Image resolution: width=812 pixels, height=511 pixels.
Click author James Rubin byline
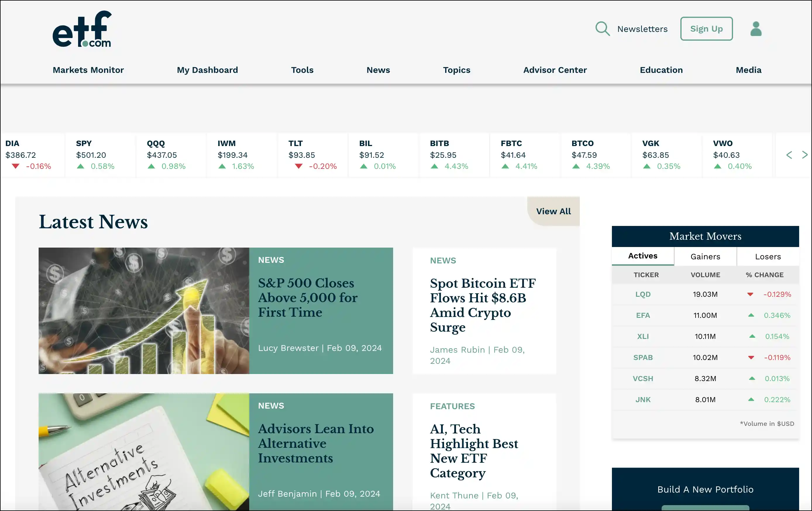tap(457, 349)
